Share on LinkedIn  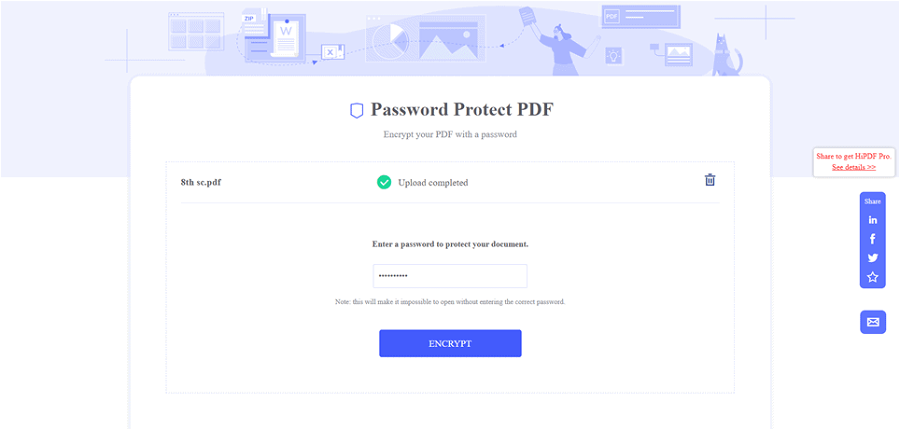tap(872, 220)
